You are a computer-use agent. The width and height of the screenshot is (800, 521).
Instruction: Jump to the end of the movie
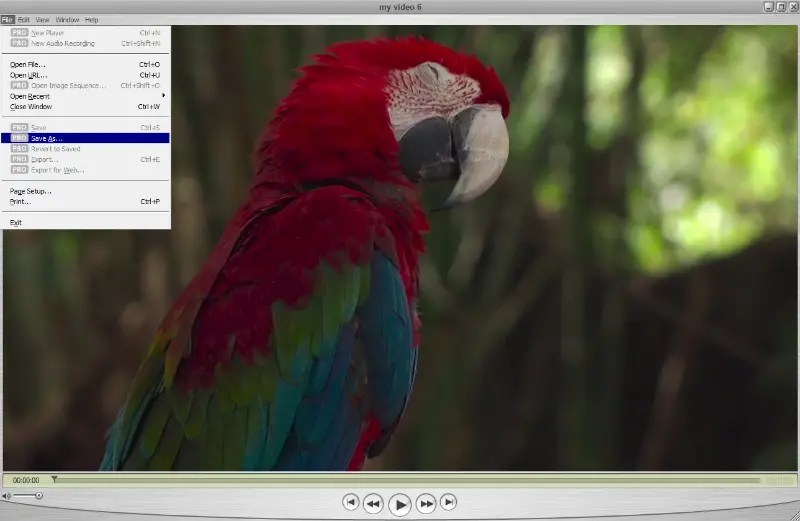pos(448,502)
